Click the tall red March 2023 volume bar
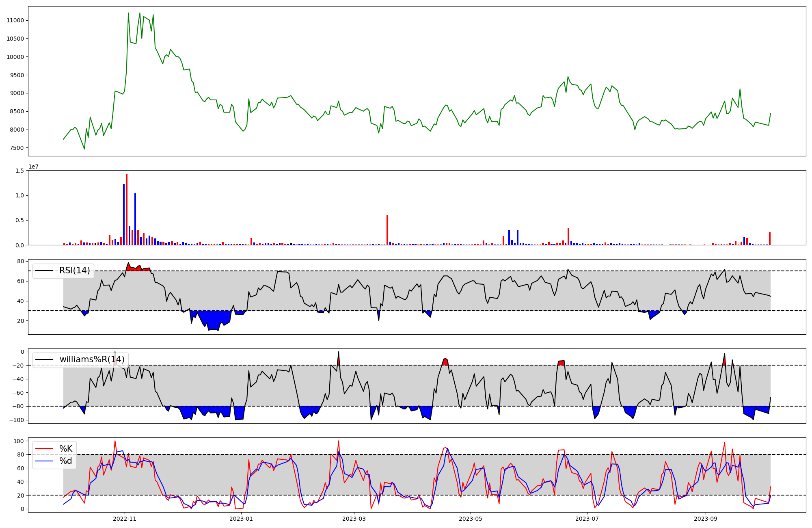 coord(387,230)
